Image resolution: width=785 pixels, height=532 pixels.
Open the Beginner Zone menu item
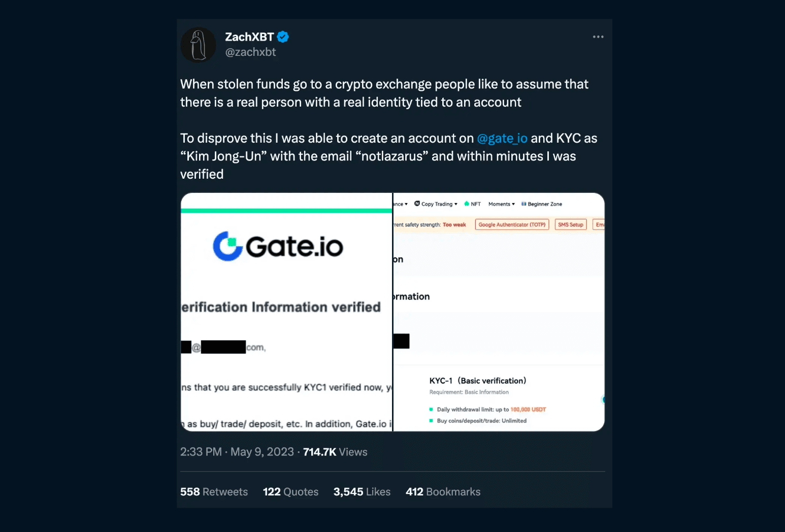(x=542, y=204)
